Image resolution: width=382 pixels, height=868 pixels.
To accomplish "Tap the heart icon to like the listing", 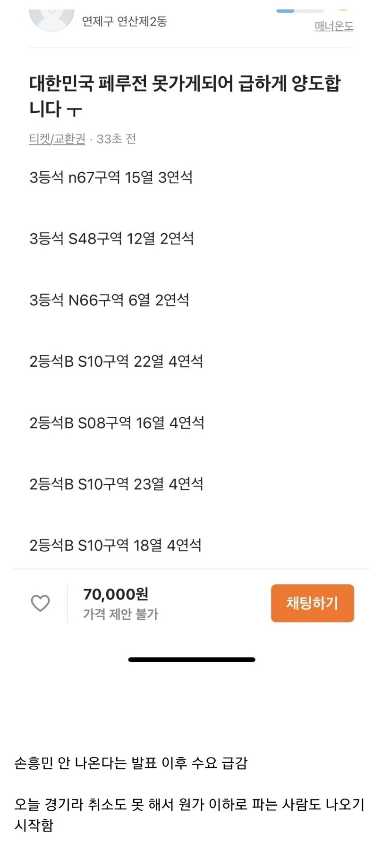I will 40,603.
